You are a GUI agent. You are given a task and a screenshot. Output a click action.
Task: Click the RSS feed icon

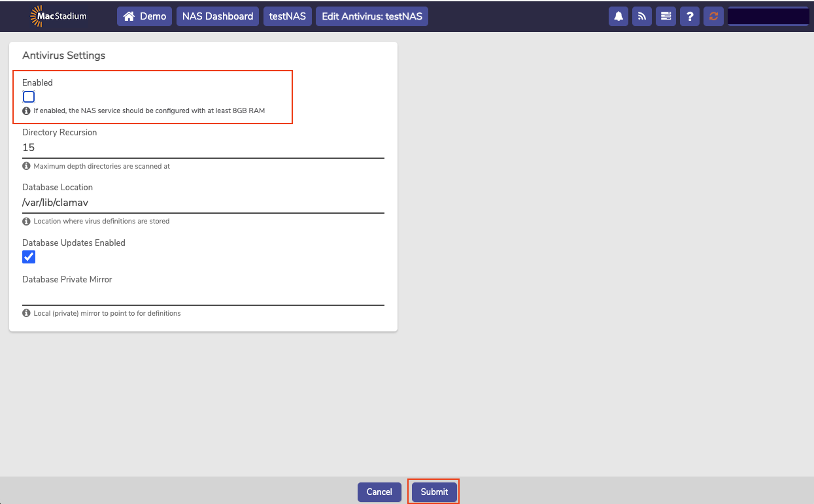[x=641, y=16]
